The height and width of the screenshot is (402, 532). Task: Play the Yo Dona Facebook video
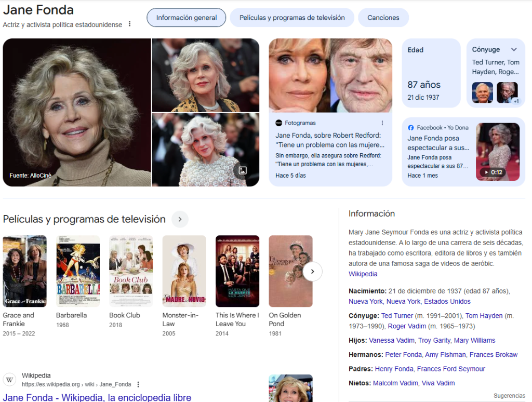coord(497,151)
